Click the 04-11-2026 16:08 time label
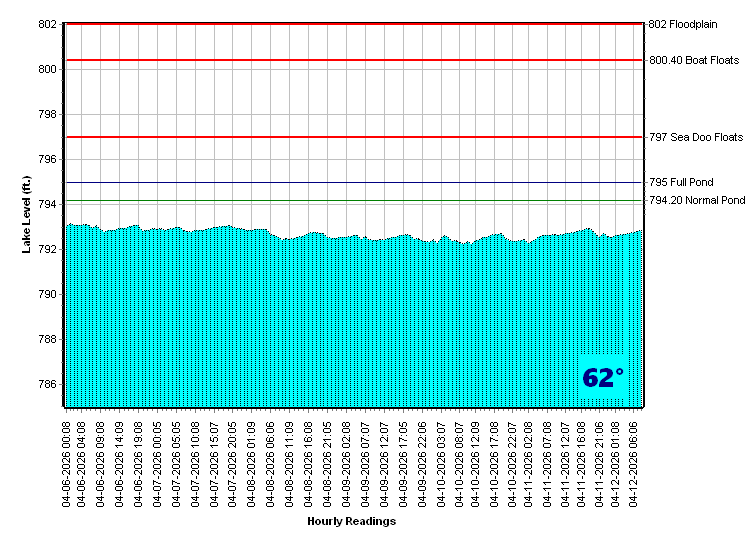Screen dimensions: 750x550 (581, 461)
